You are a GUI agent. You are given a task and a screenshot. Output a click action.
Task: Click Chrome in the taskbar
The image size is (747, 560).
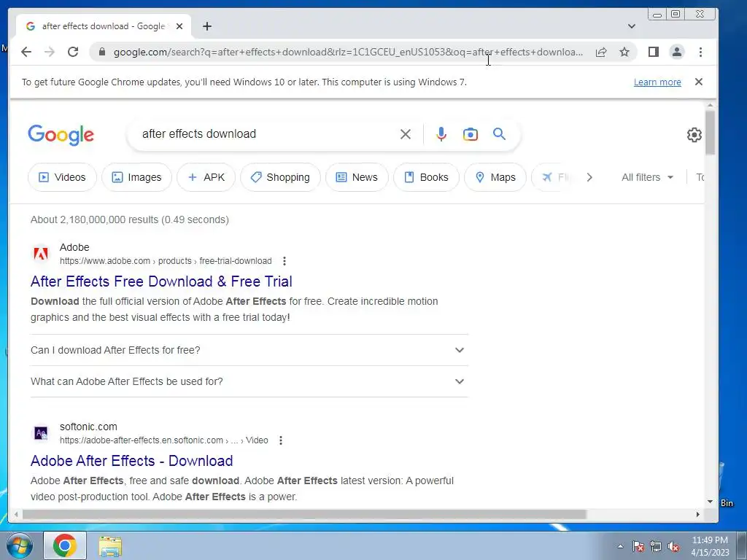65,545
